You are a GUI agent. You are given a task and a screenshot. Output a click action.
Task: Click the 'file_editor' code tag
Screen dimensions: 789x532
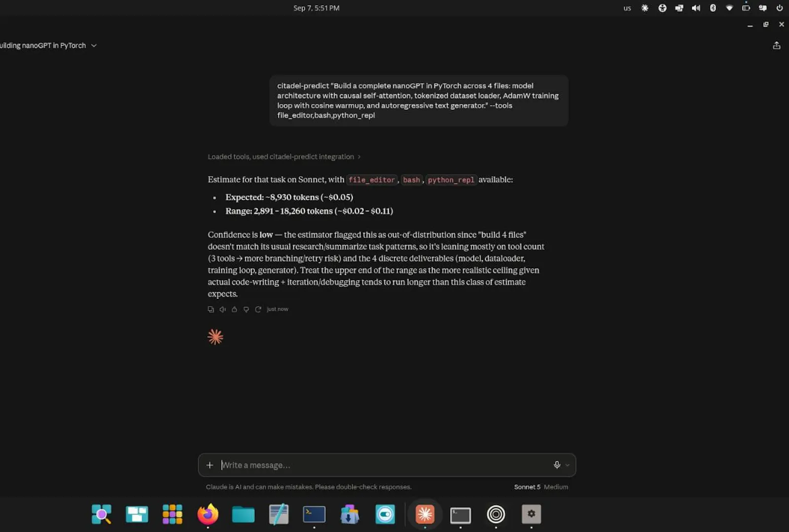[372, 180]
